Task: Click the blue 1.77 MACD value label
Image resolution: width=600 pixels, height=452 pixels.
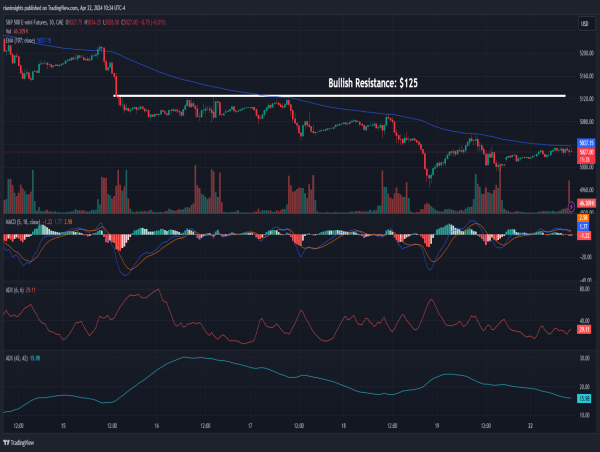Action: coord(583,227)
